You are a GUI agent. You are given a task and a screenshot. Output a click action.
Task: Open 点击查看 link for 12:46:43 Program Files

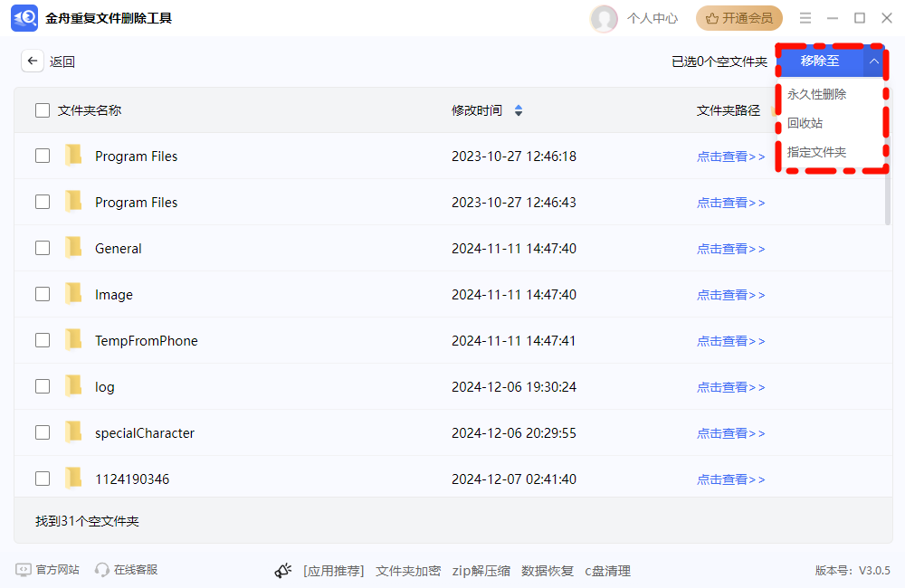click(x=730, y=203)
